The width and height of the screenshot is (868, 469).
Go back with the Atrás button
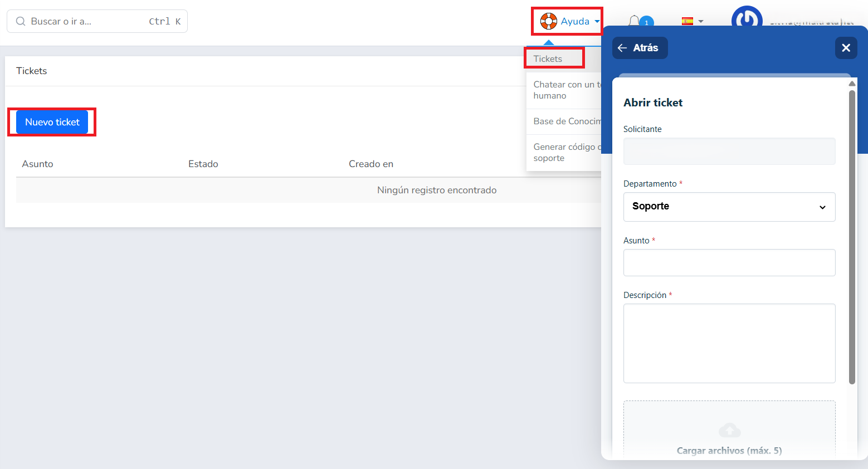(x=640, y=48)
